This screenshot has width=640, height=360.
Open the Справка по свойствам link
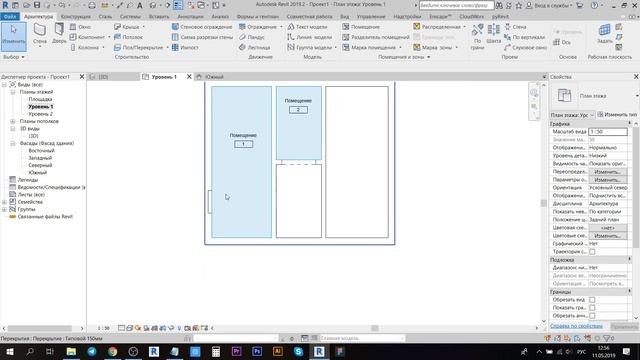pos(576,326)
